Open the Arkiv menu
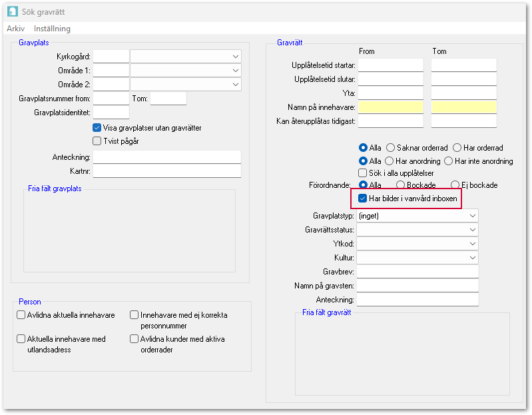Image resolution: width=532 pixels, height=415 pixels. [x=15, y=29]
